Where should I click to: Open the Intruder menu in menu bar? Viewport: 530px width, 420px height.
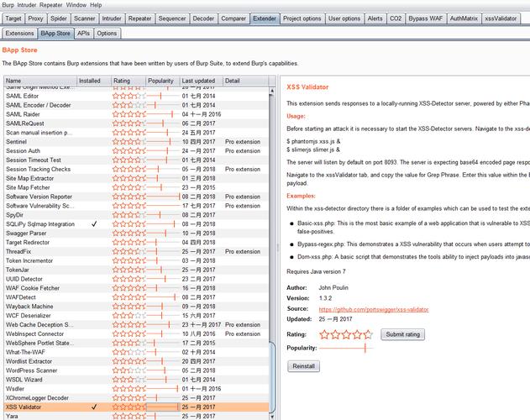(27, 5)
